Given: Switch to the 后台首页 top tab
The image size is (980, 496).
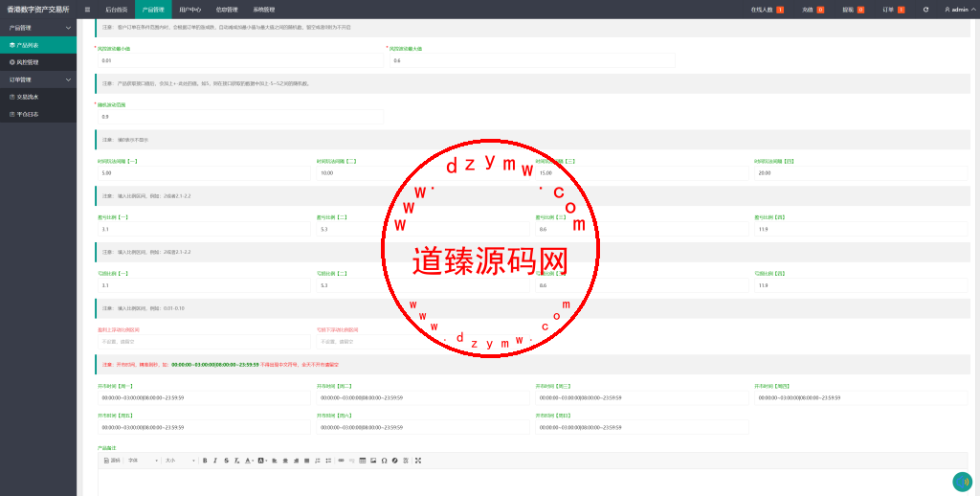Looking at the screenshot, I should pos(116,10).
